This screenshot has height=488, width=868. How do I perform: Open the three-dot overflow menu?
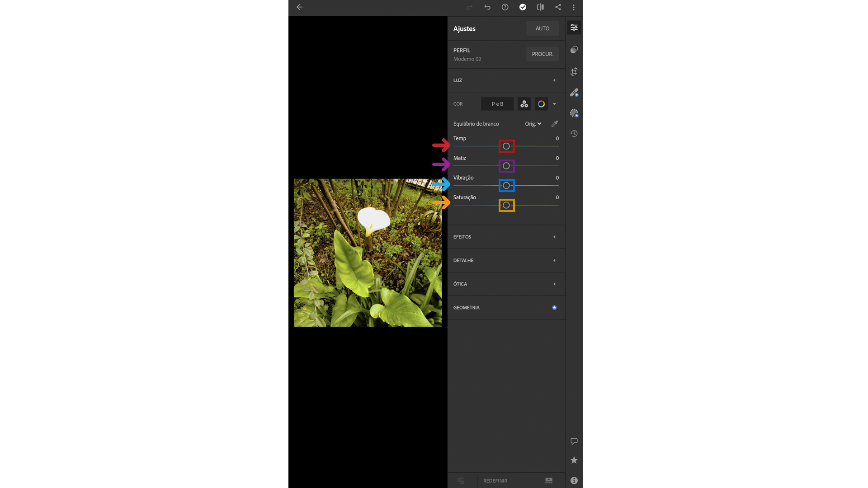(574, 7)
